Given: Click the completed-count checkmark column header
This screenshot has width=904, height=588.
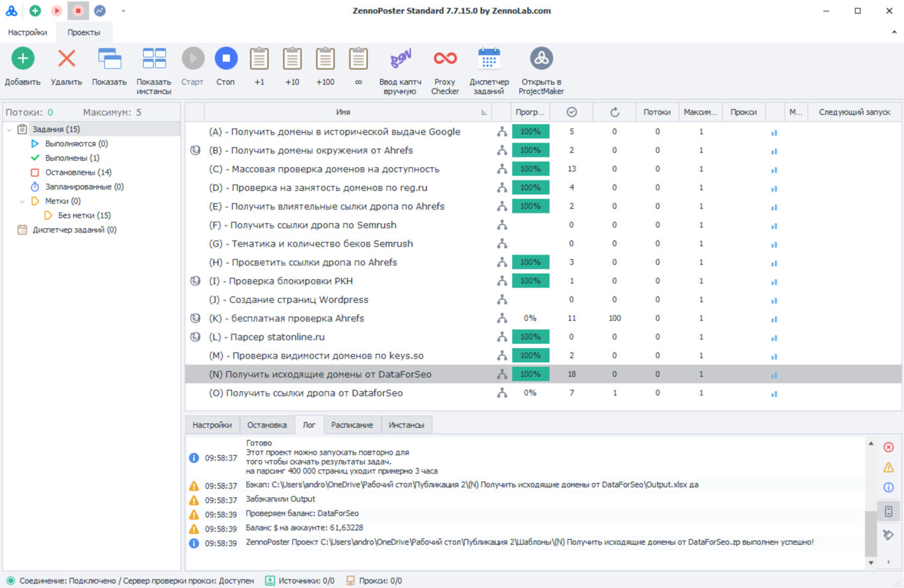Looking at the screenshot, I should point(572,112).
